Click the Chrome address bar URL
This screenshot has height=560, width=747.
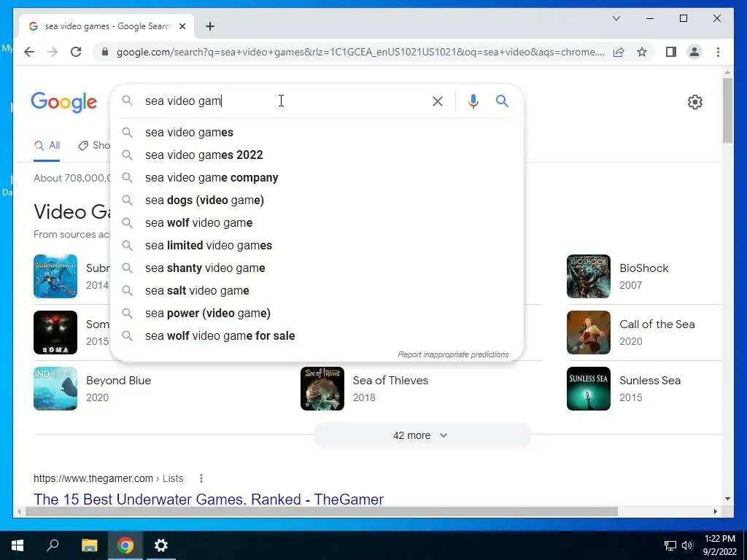click(360, 52)
